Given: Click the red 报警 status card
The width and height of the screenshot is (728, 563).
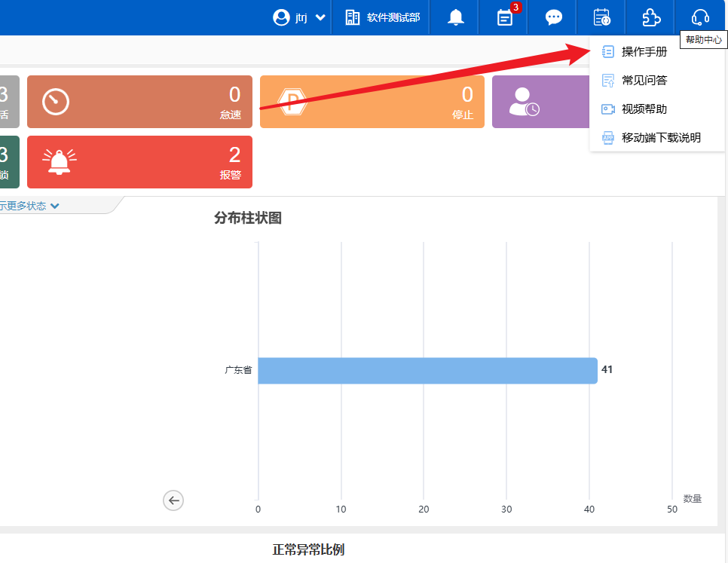Looking at the screenshot, I should [x=139, y=162].
